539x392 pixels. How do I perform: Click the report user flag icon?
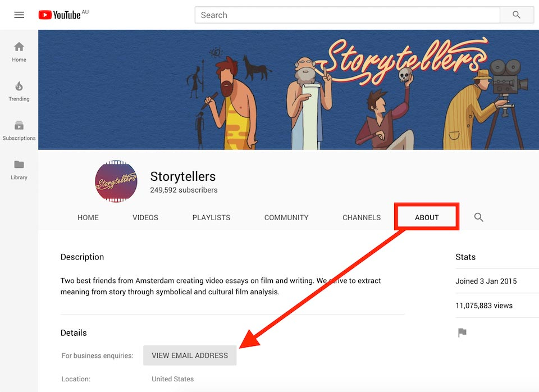(462, 333)
